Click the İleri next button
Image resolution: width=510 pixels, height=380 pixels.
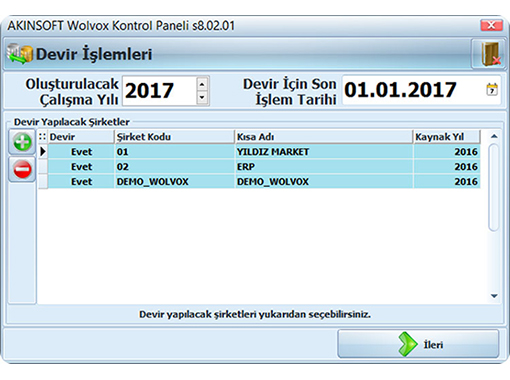(418, 344)
